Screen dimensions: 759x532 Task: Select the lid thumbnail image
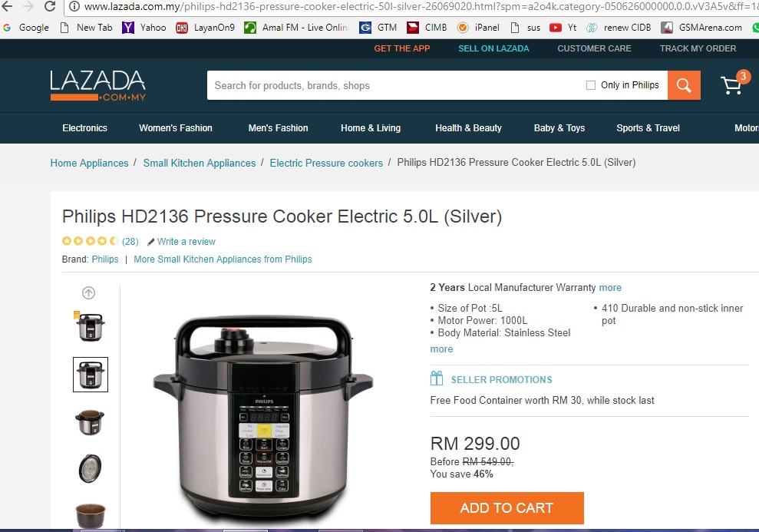90,468
